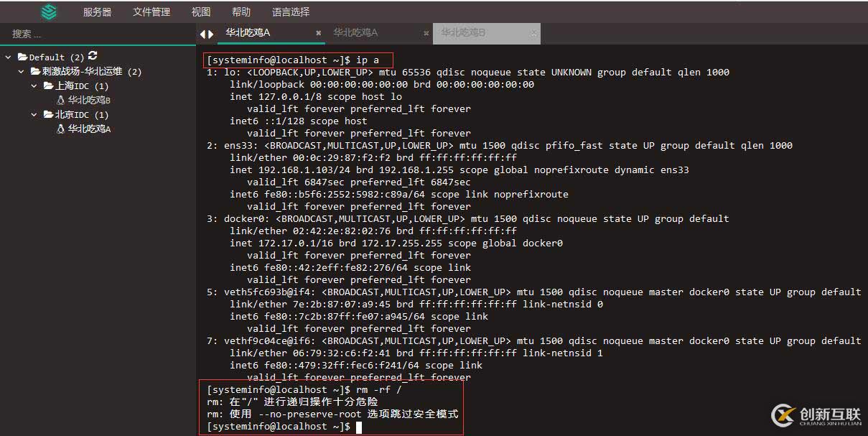Collapse the 北京IDC tree node

[x=32, y=114]
